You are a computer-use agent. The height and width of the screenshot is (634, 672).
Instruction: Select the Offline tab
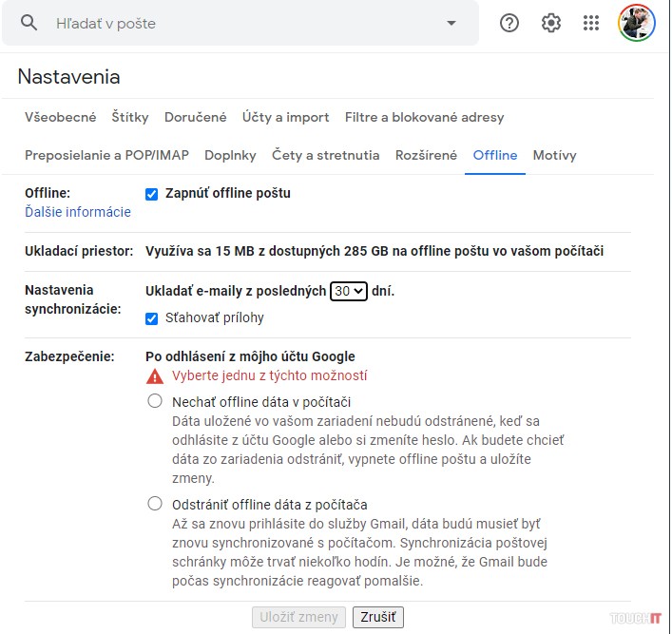pyautogui.click(x=495, y=155)
